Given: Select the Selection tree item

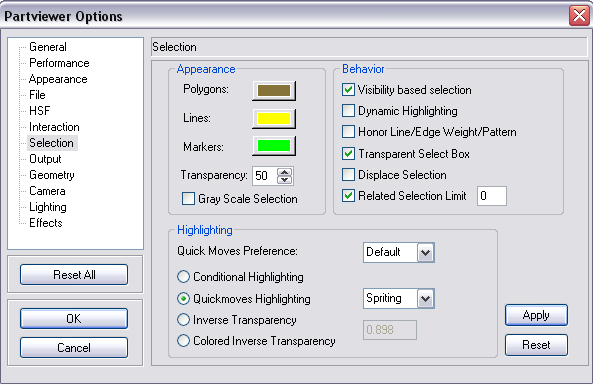Looking at the screenshot, I should coord(51,143).
